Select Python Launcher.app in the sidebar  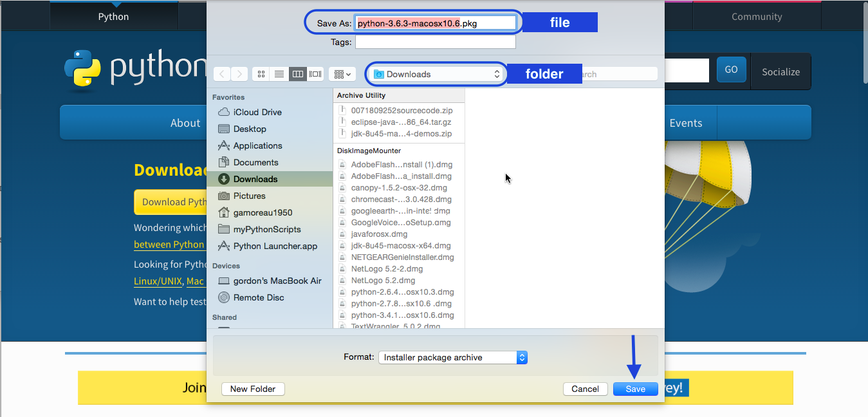click(x=270, y=246)
